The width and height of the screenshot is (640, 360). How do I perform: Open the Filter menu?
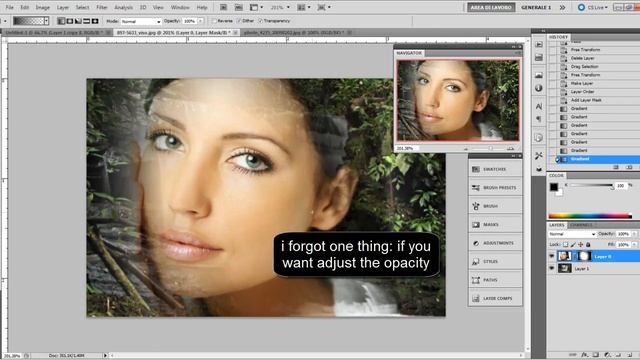pos(102,7)
